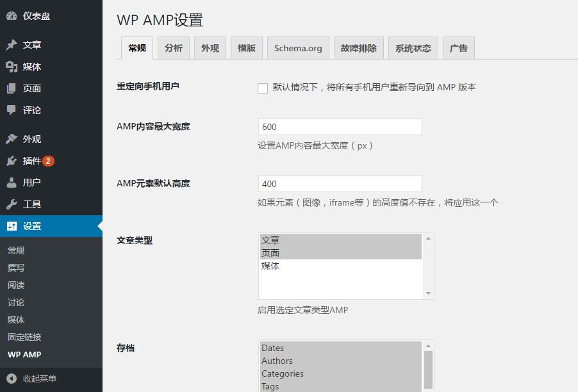578x392 pixels.
Task: Open the 模版 tab
Action: point(246,48)
